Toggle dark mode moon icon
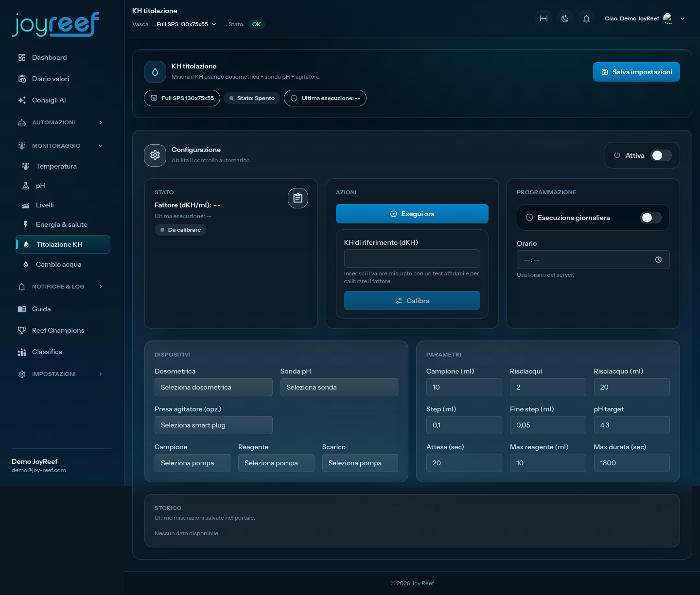Screen dimensions: 700x595 point(565,18)
